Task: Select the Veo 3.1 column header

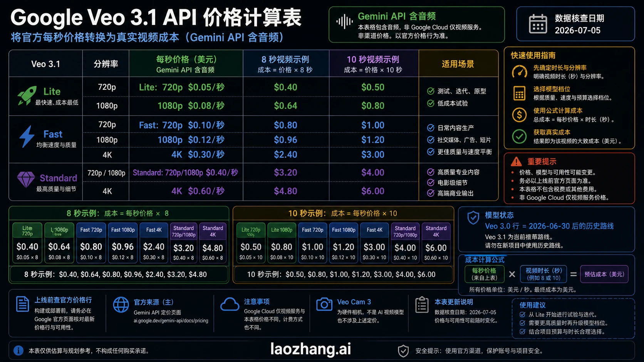Action: 46,63
